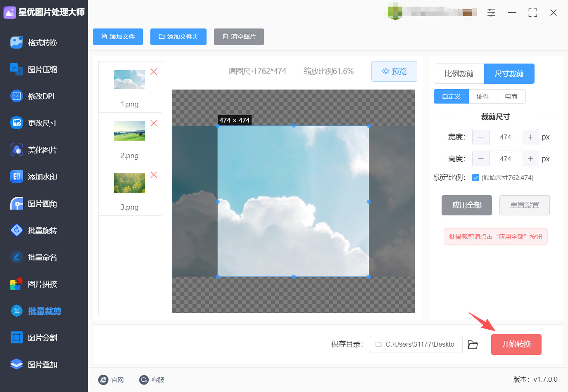Click the 批量裁剪请点击 hint notice
The image size is (568, 392).
[x=496, y=237]
